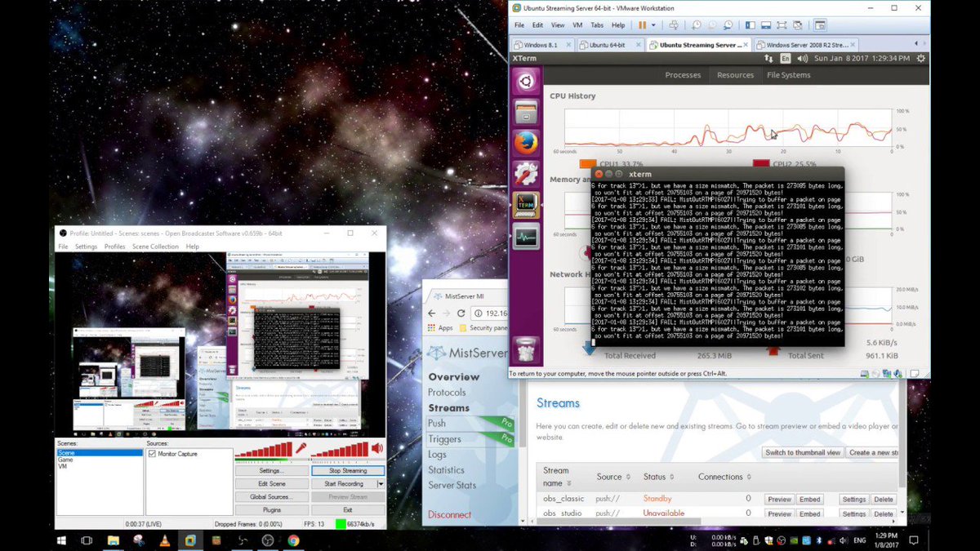Open the Processes tab in System Monitor
The image size is (980, 551).
tap(683, 75)
